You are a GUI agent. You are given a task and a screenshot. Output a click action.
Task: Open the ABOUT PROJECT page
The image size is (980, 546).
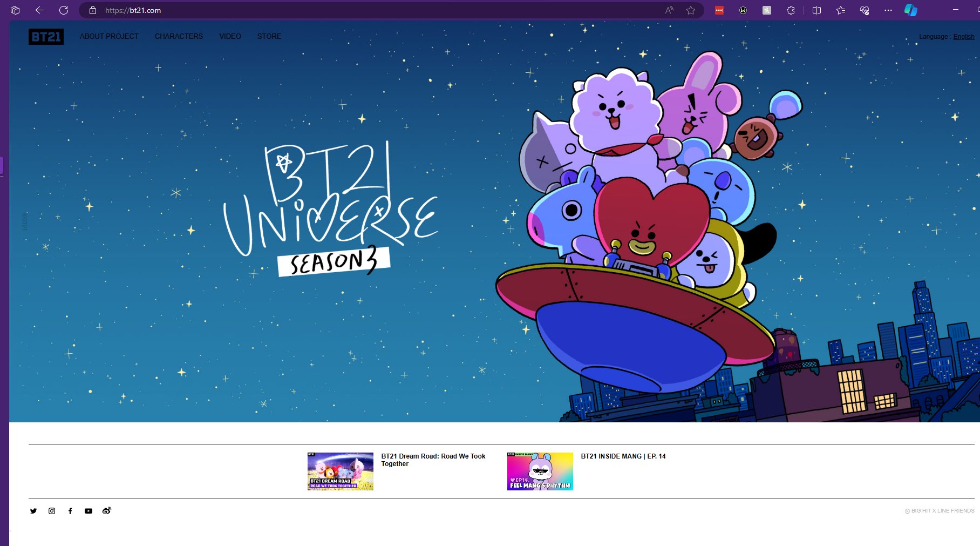[x=108, y=36]
